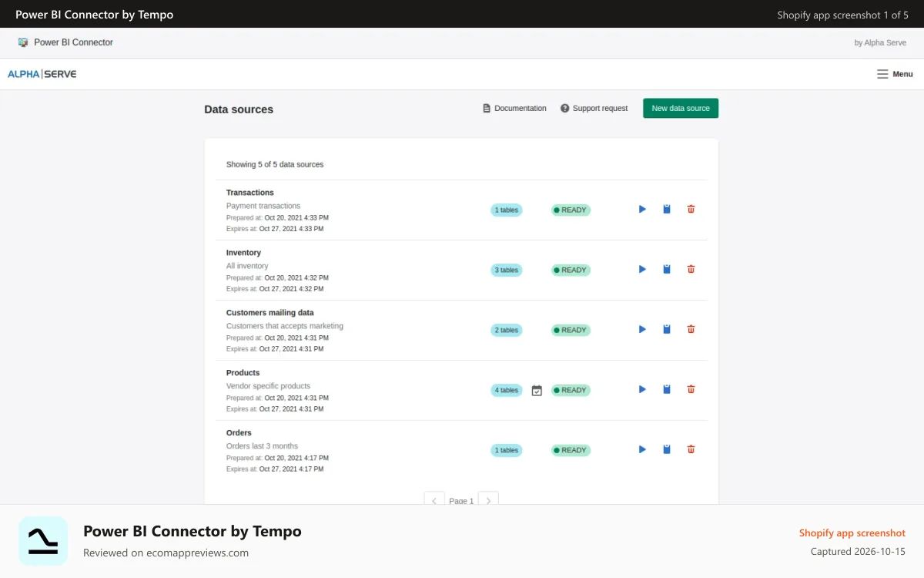This screenshot has width=924, height=578.
Task: Go to the next page arrow
Action: (x=488, y=499)
